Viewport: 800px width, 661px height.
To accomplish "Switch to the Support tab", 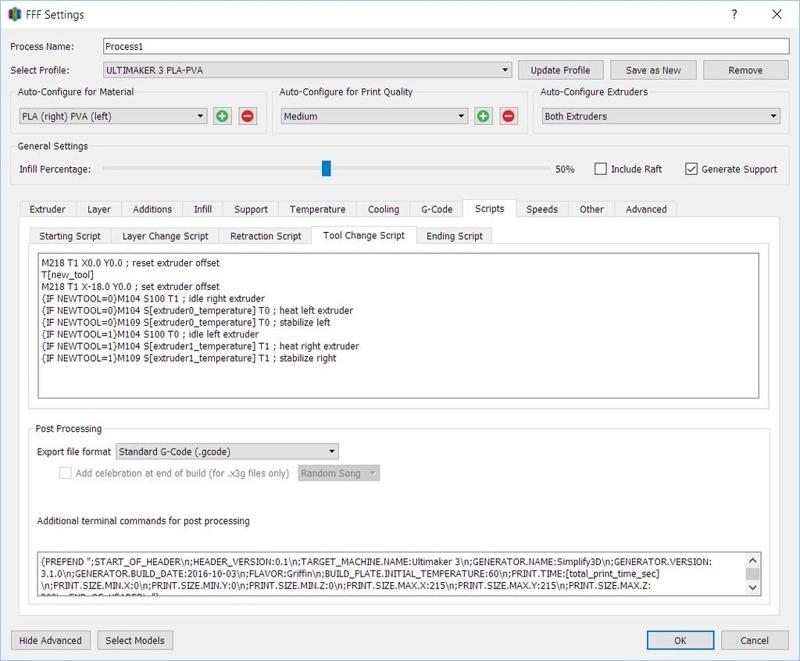I will coord(251,209).
